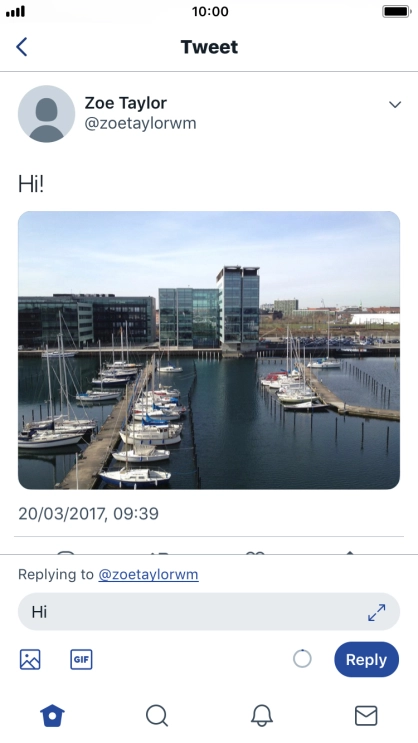Tap the battery indicator in status bar

[x=397, y=11]
